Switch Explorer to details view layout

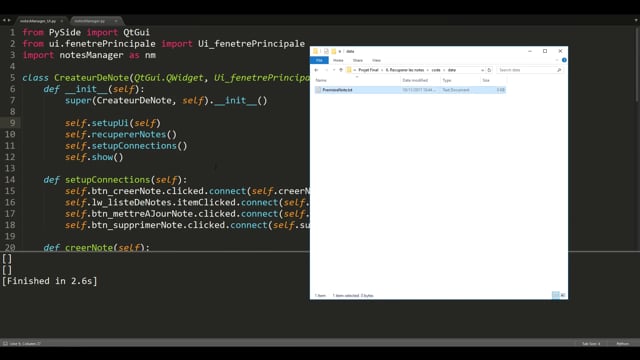coord(556,295)
